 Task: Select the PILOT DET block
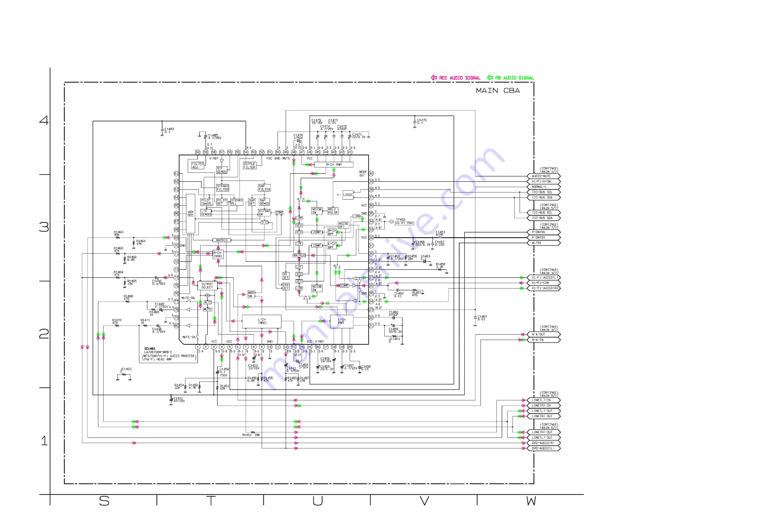coord(222,202)
